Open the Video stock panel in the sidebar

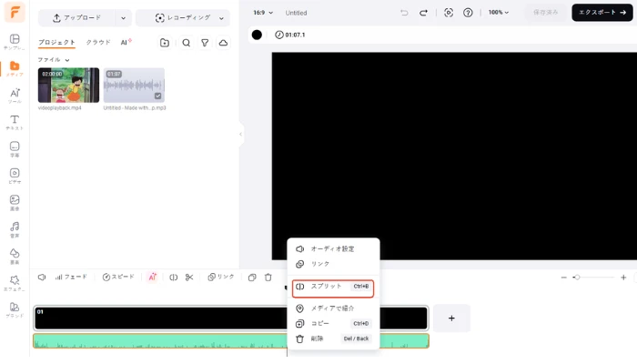tap(15, 176)
